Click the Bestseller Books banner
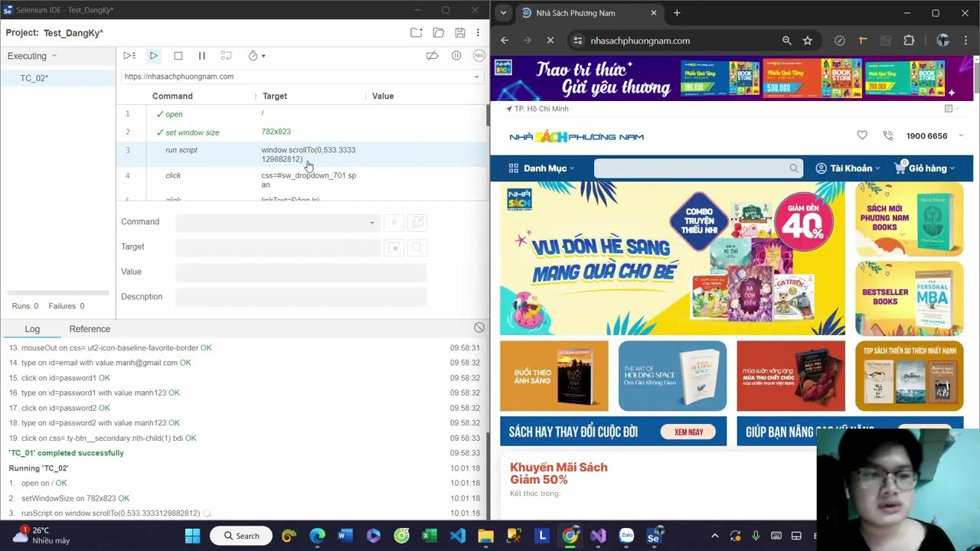The width and height of the screenshot is (980, 551). tap(910, 298)
